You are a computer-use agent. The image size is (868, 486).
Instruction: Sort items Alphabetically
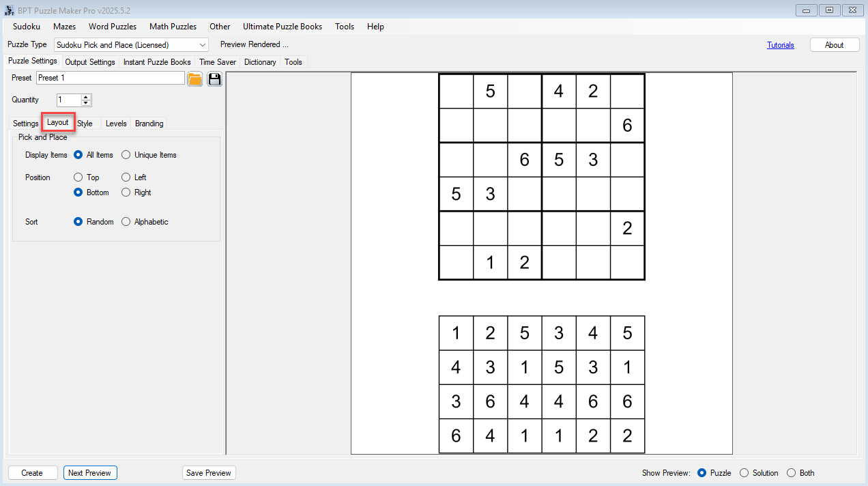125,222
